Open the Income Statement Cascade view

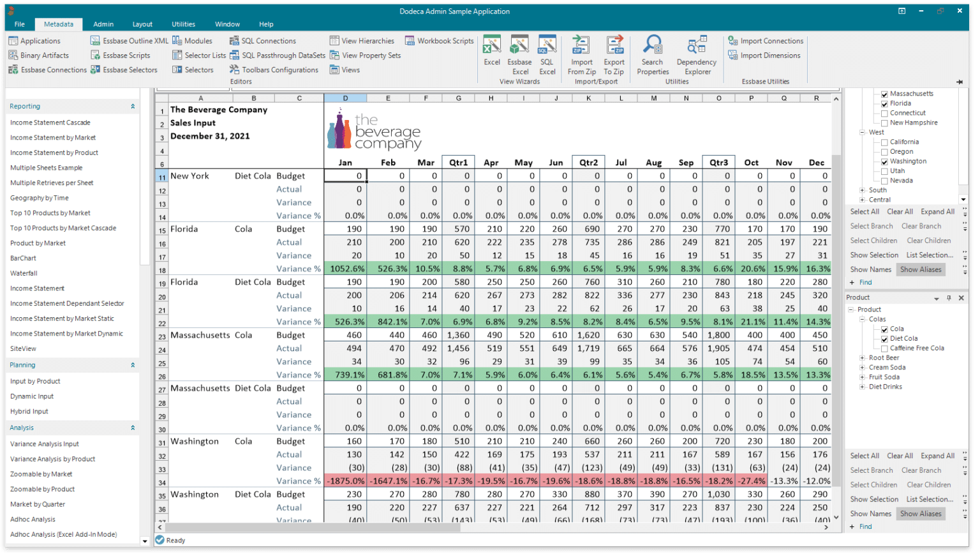tap(50, 122)
